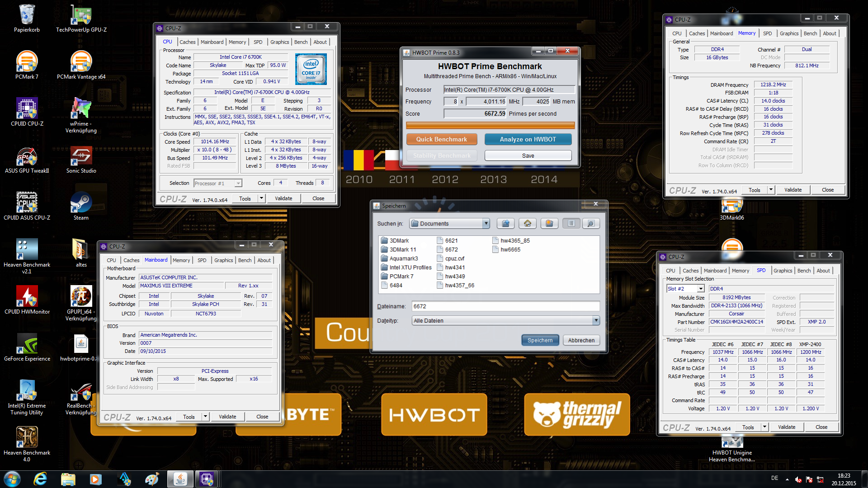Screen dimensions: 868x488
Task: Click Validate in SPD CPU-Z window
Action: 787,427
